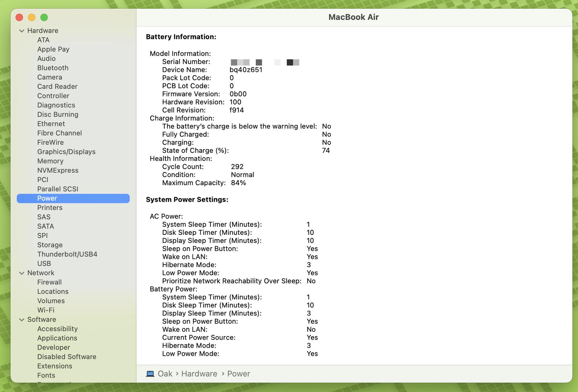Click Firmware Version value 0b00
This screenshot has height=392, width=578.
coord(238,94)
